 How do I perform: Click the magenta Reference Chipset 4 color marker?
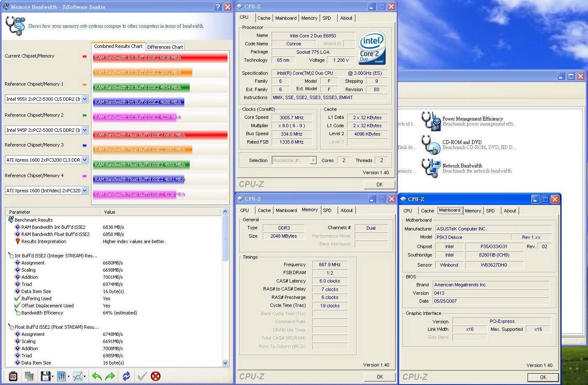click(84, 176)
